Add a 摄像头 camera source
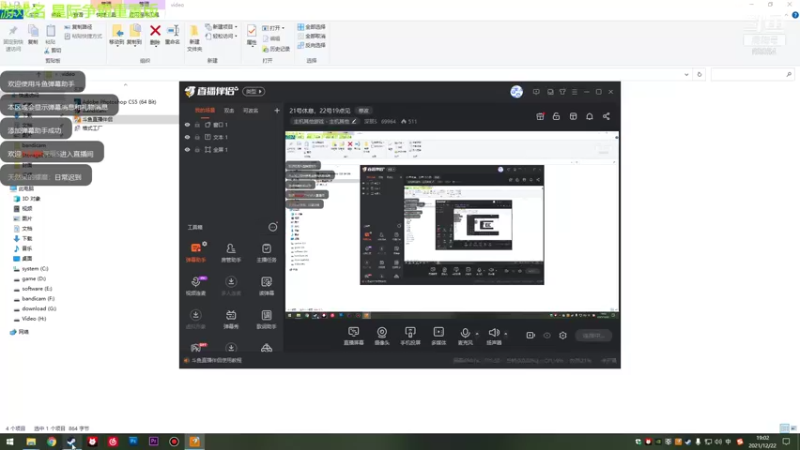 click(382, 336)
